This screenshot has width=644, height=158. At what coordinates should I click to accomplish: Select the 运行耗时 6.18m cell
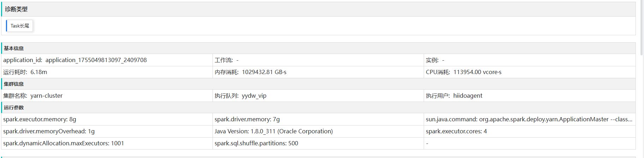click(x=25, y=72)
